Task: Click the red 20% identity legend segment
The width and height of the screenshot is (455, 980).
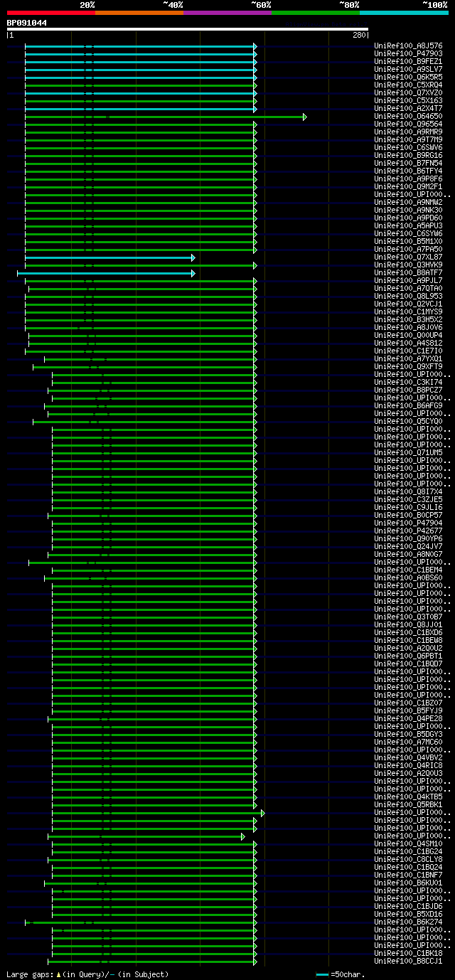Action: click(51, 12)
